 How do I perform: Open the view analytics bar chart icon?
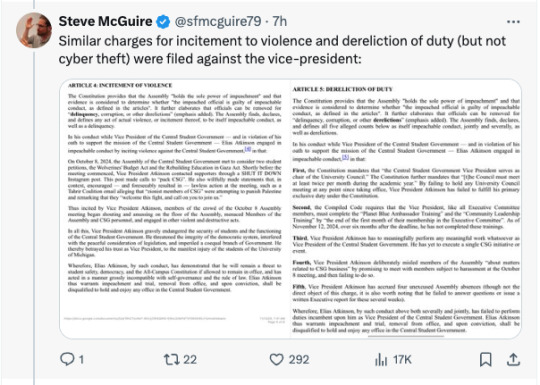(381, 360)
